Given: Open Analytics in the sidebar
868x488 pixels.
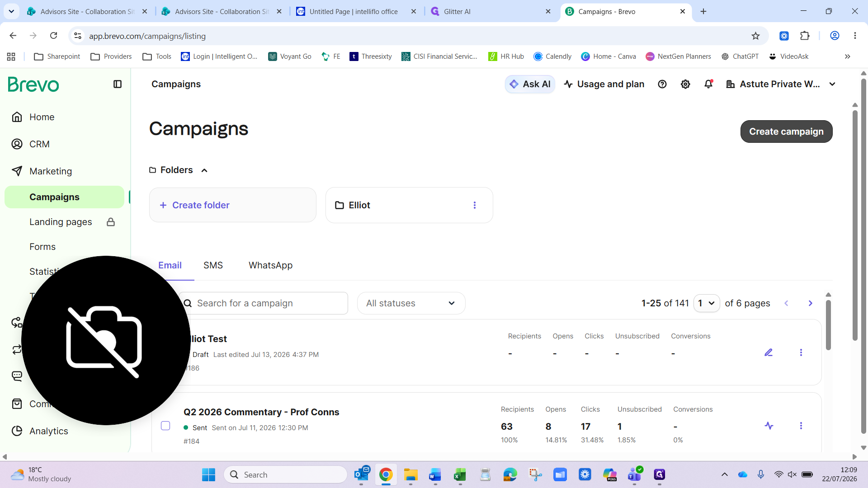Looking at the screenshot, I should (49, 431).
